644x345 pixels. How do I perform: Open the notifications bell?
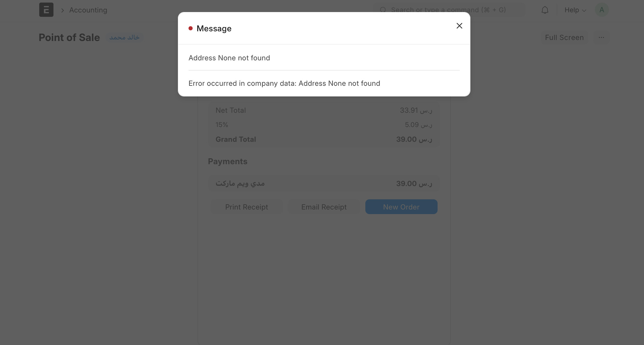pos(545,10)
